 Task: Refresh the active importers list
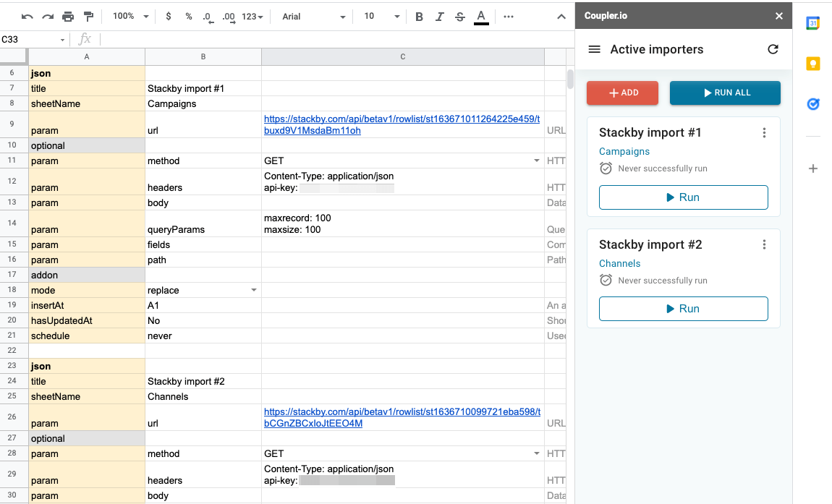coord(773,49)
